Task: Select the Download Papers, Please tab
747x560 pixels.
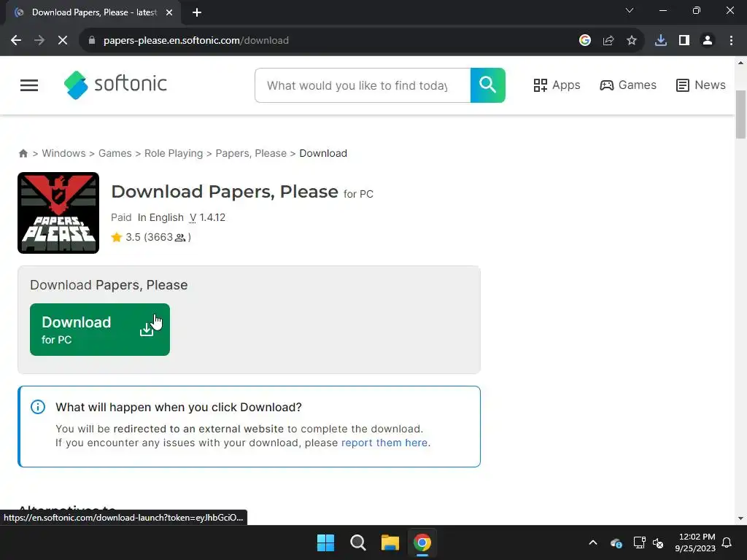Action: pos(93,13)
